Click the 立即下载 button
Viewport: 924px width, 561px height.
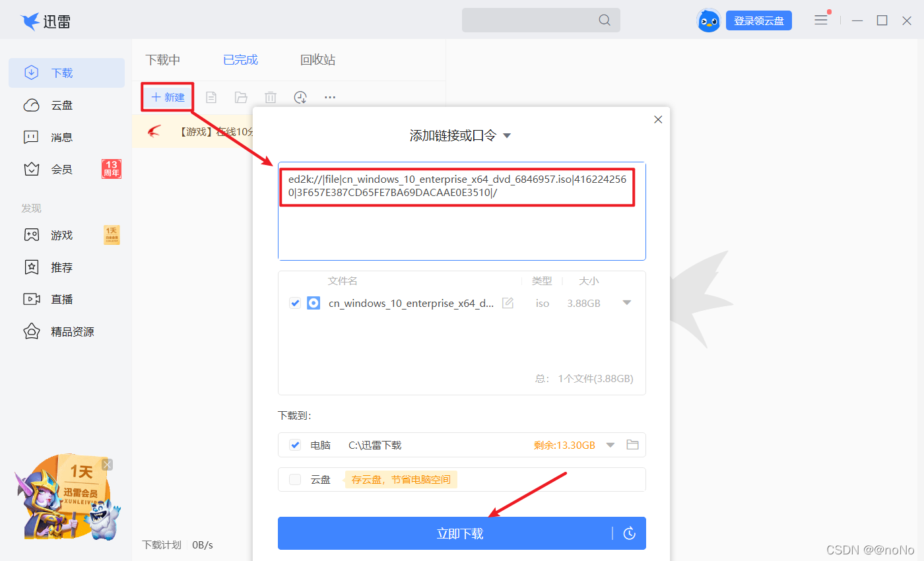(459, 533)
